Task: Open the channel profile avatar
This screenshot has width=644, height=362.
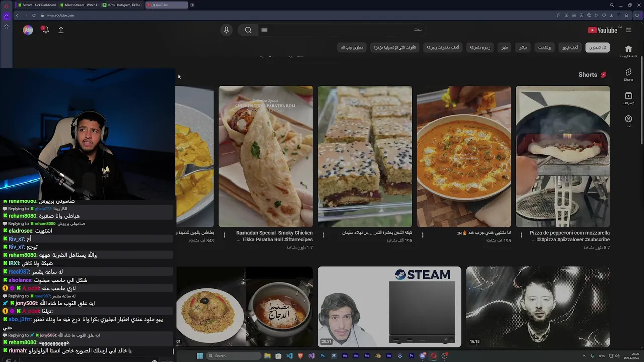Action: (x=28, y=30)
